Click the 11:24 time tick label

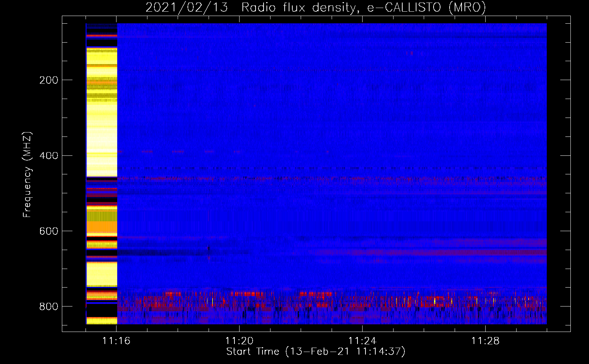362,341
